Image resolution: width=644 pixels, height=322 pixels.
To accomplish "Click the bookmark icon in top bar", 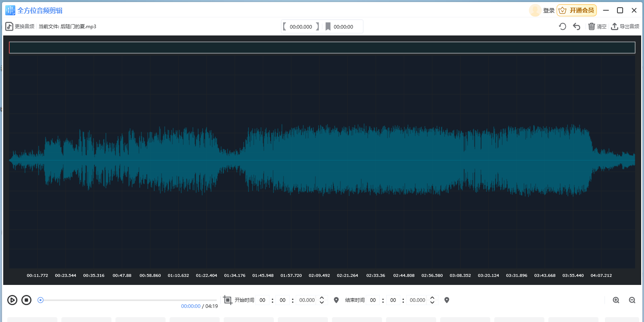I will (x=328, y=27).
